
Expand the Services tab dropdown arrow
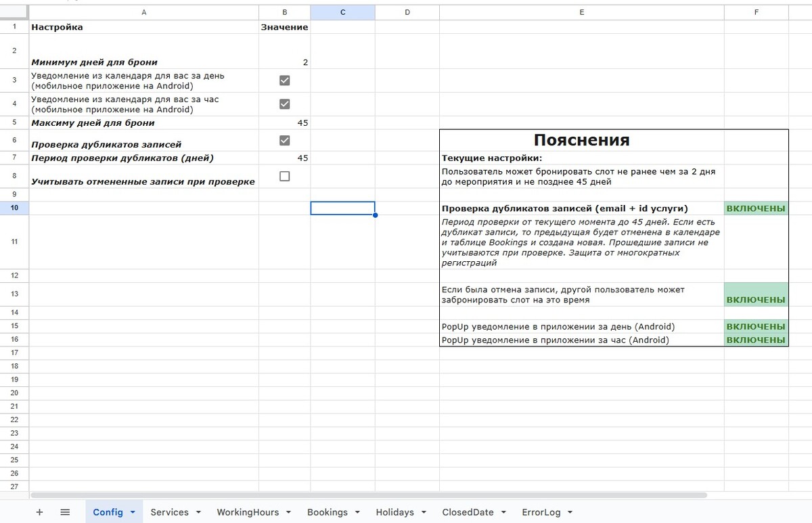click(198, 513)
